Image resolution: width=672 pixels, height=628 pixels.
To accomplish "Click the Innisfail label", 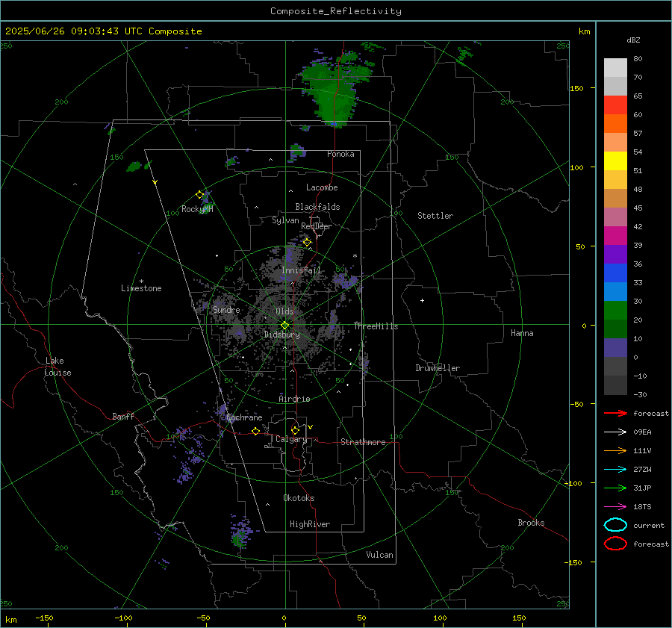I will (301, 270).
